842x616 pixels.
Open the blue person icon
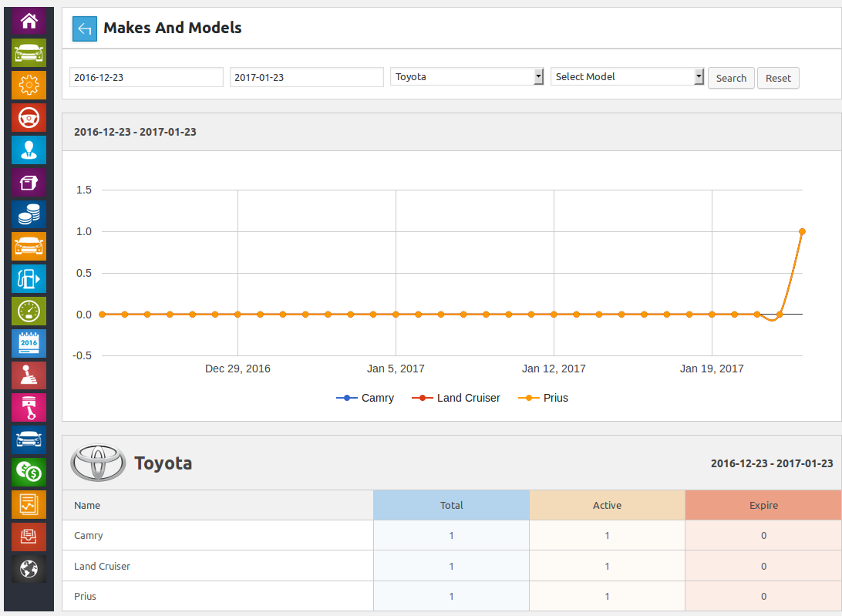click(29, 150)
